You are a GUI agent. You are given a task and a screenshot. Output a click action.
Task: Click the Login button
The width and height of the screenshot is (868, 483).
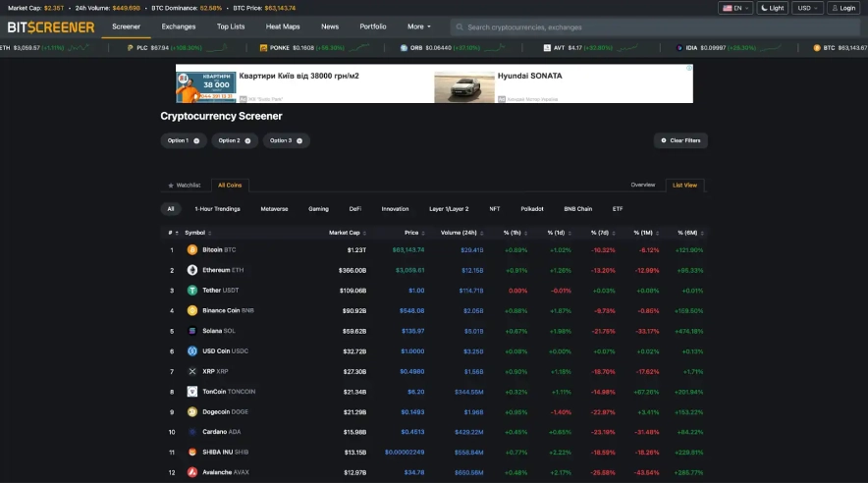point(843,8)
